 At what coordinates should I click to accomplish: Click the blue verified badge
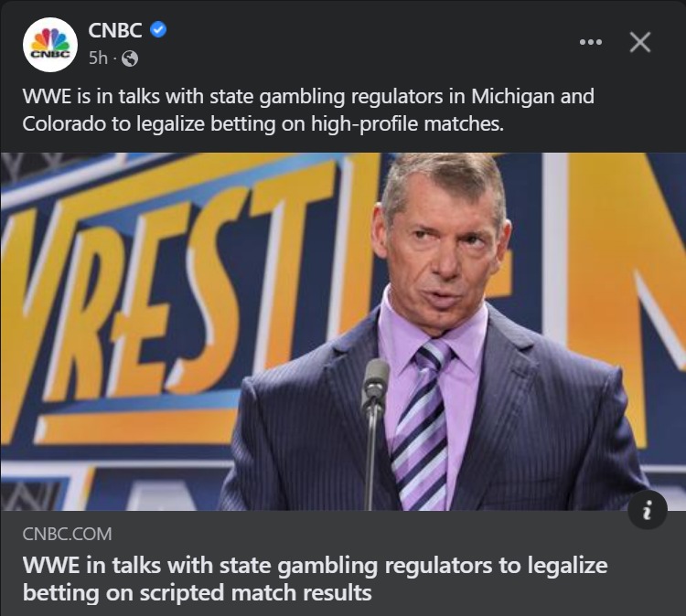coord(158,30)
